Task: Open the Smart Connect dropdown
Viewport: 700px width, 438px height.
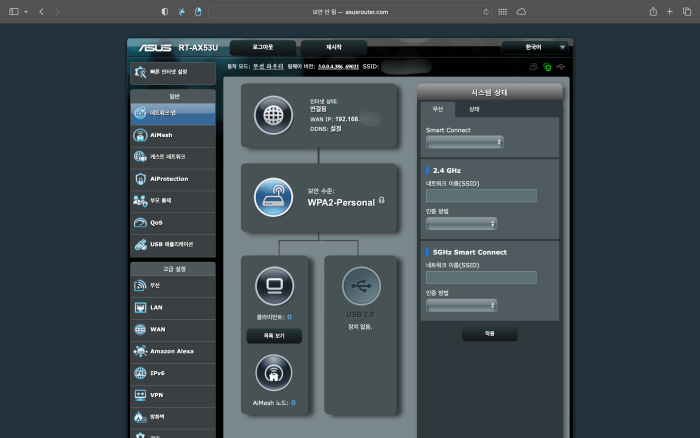Action: (464, 142)
